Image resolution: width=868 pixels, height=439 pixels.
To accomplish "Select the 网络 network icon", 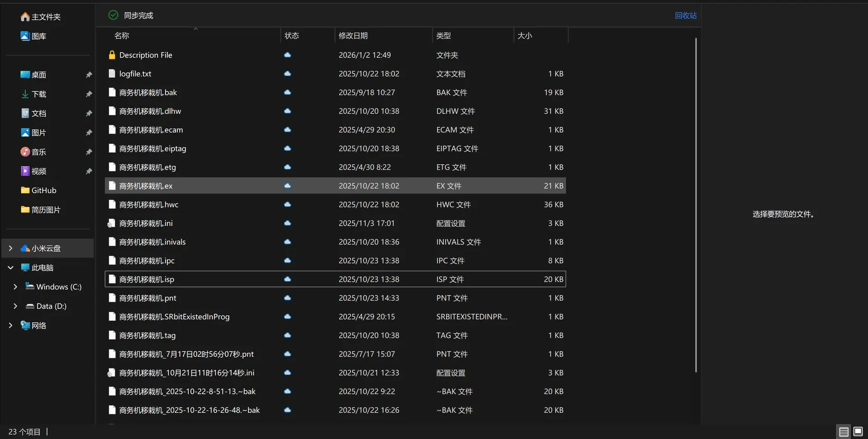I will point(25,326).
